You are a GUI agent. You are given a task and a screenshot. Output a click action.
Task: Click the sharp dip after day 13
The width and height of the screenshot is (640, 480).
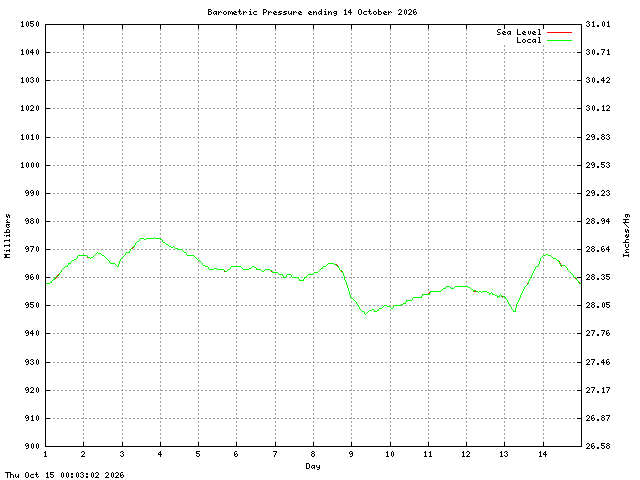coord(514,311)
